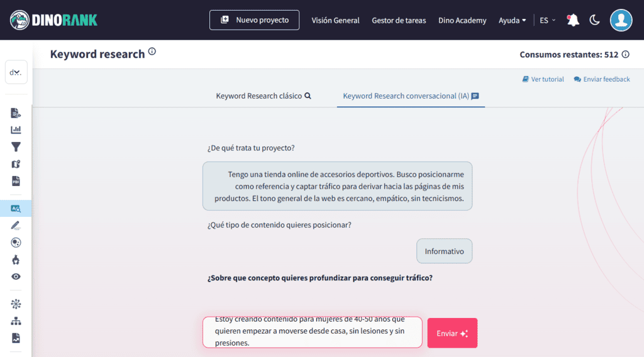Open sidebar PDF report icon
Image resolution: width=644 pixels, height=357 pixels.
point(16,181)
